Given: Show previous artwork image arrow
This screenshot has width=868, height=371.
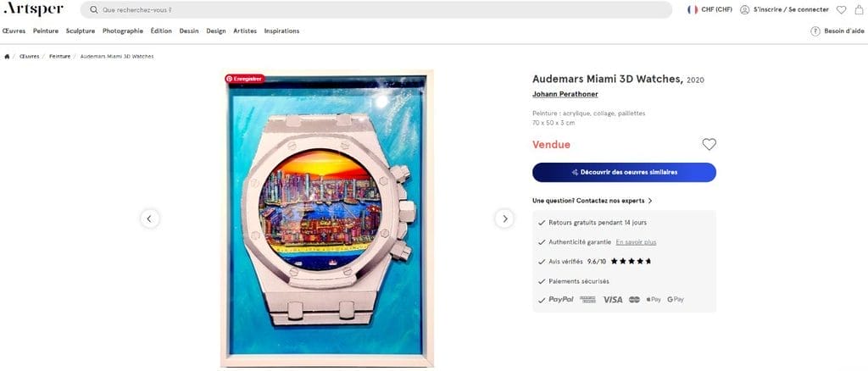Looking at the screenshot, I should 149,219.
